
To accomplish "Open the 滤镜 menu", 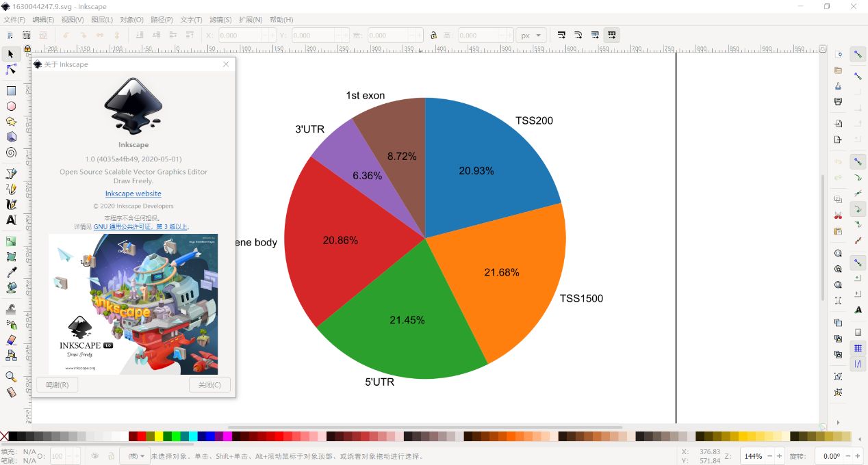I will [219, 20].
